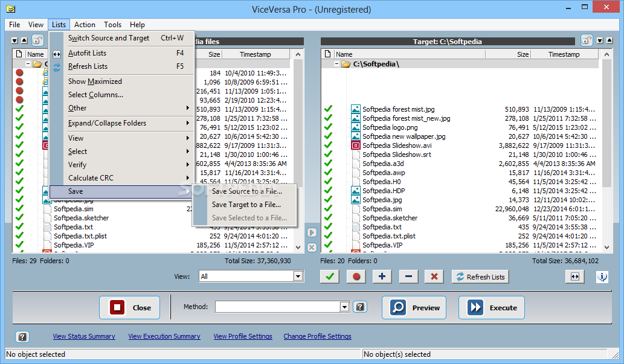
Task: Open the blue info icon
Action: point(602,276)
